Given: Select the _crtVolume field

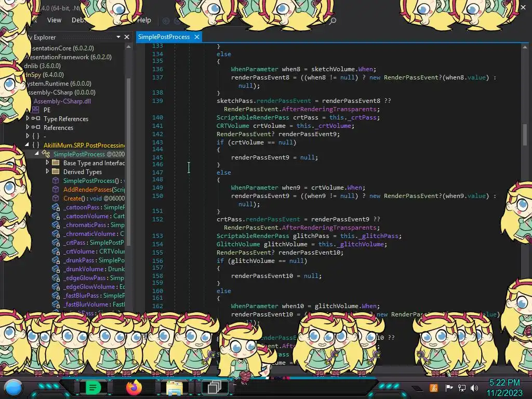Looking at the screenshot, I should coord(94,251).
